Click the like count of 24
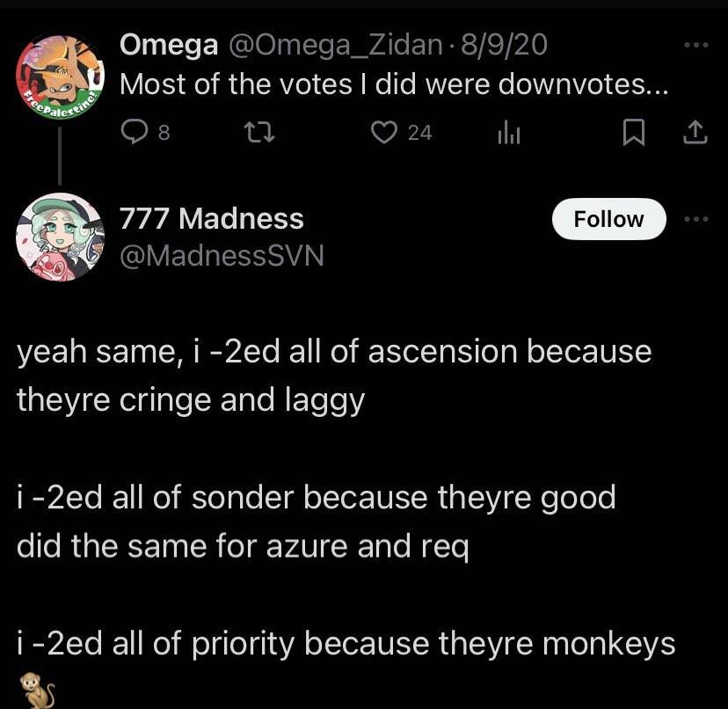This screenshot has height=709, width=728. point(419,132)
